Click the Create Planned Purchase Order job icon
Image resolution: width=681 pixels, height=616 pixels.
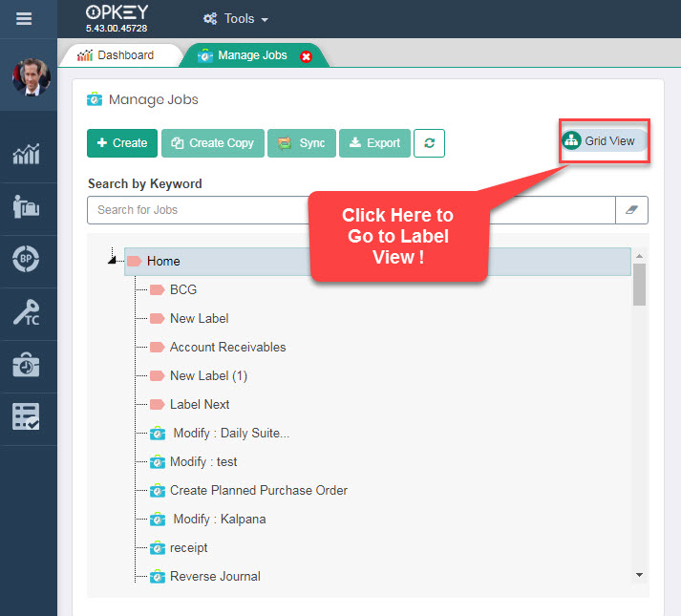coord(158,491)
